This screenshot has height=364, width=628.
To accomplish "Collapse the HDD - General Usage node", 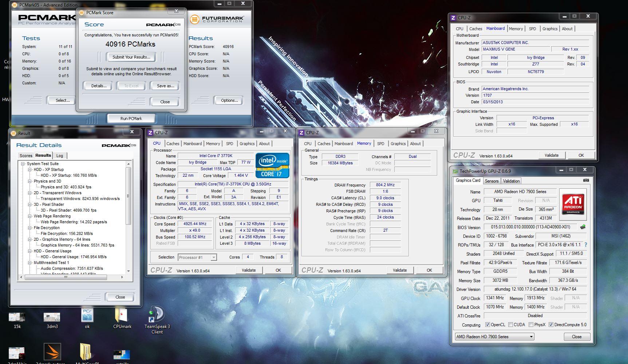I will [x=30, y=251].
